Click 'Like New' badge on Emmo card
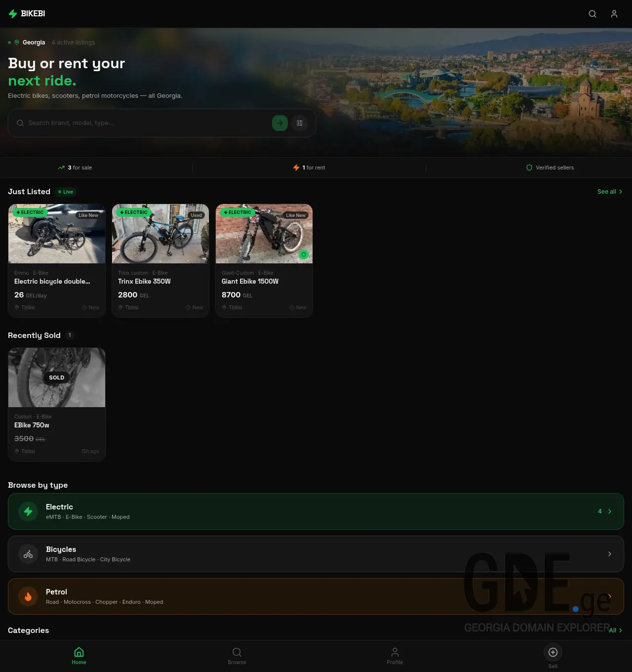 tap(88, 215)
